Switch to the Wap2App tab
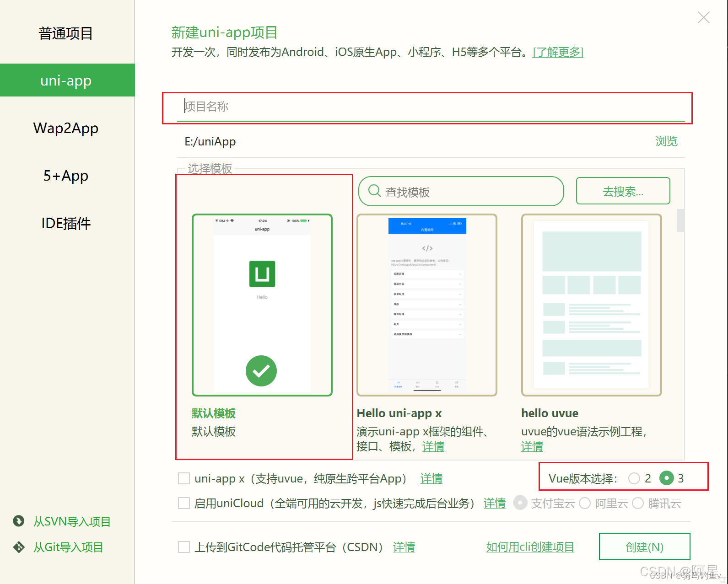The width and height of the screenshot is (728, 584). (66, 128)
